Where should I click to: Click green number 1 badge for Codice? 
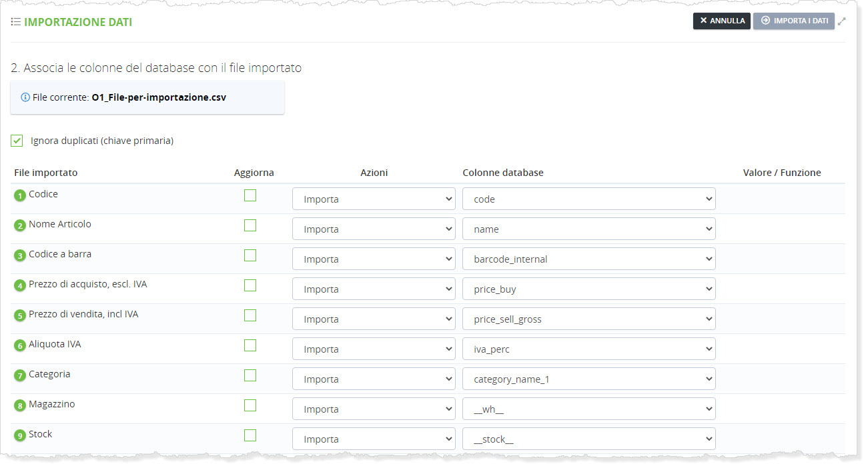click(20, 195)
